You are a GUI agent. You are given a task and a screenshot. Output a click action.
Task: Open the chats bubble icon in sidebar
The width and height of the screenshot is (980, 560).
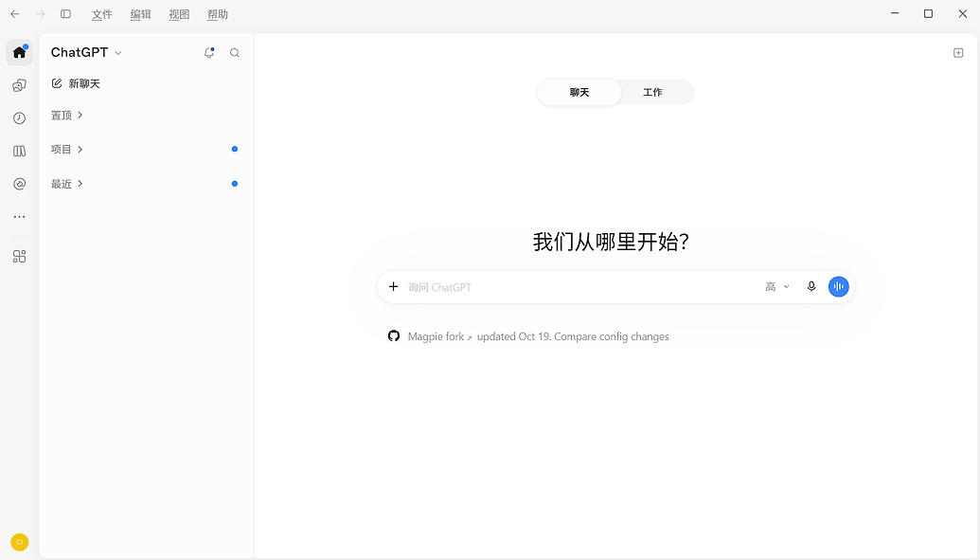click(19, 85)
